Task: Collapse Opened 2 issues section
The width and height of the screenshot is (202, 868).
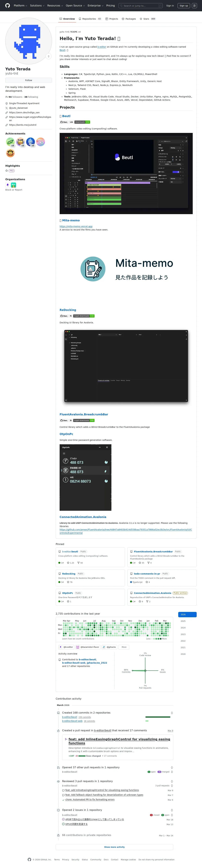Action: tap(172, 810)
